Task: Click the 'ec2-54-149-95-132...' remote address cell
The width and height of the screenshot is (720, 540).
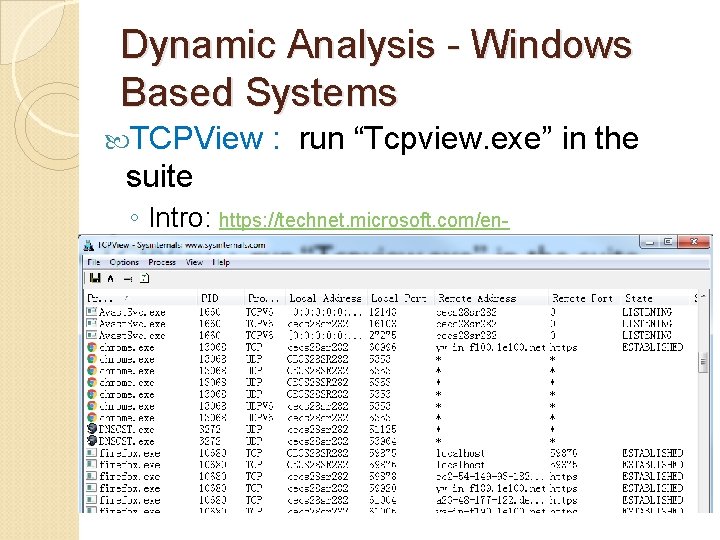Action: (x=489, y=477)
